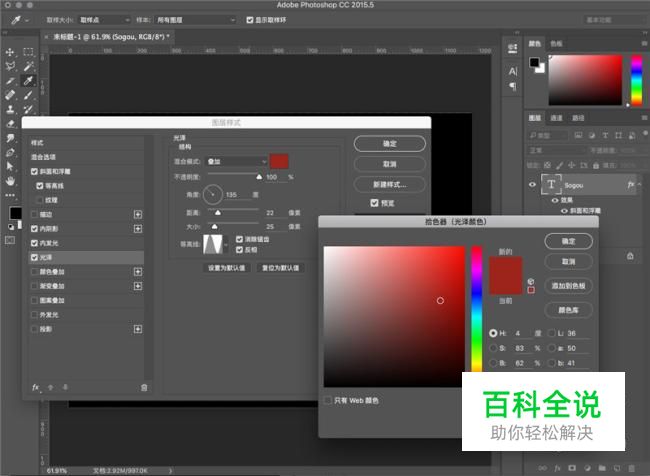This screenshot has height=476, width=650.
Task: Toggle the 预览 preview checkbox
Action: coord(374,203)
